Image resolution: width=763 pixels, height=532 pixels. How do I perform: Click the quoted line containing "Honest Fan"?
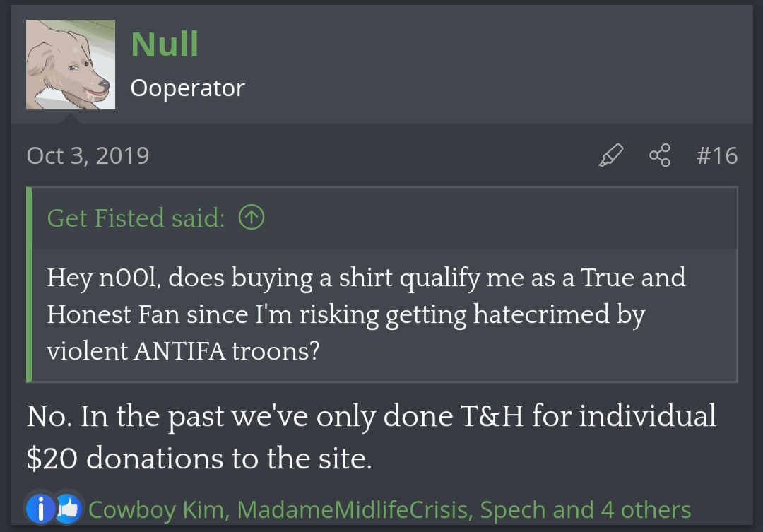click(345, 314)
